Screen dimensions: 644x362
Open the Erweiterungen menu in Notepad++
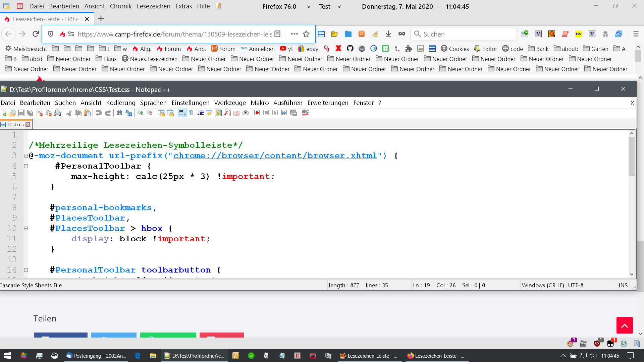click(x=327, y=103)
